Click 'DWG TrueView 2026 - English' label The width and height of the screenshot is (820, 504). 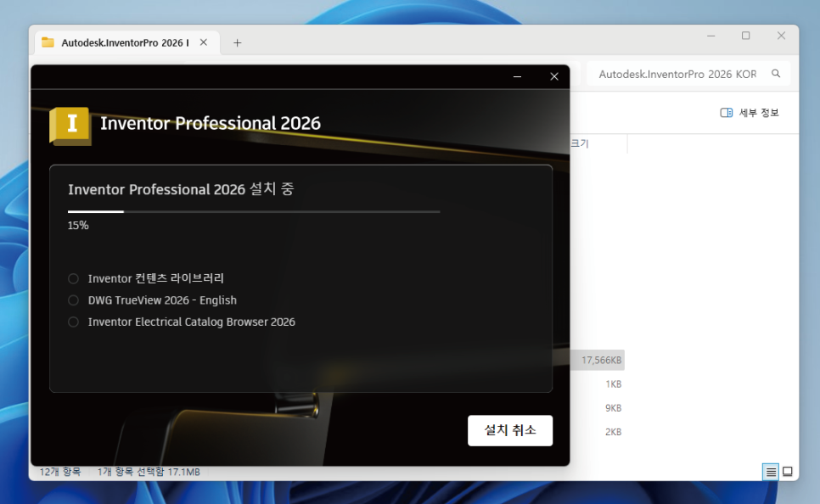click(162, 300)
